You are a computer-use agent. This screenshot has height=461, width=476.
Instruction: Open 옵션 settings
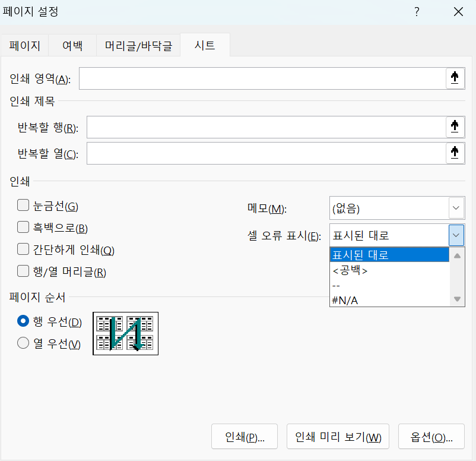pos(431,436)
